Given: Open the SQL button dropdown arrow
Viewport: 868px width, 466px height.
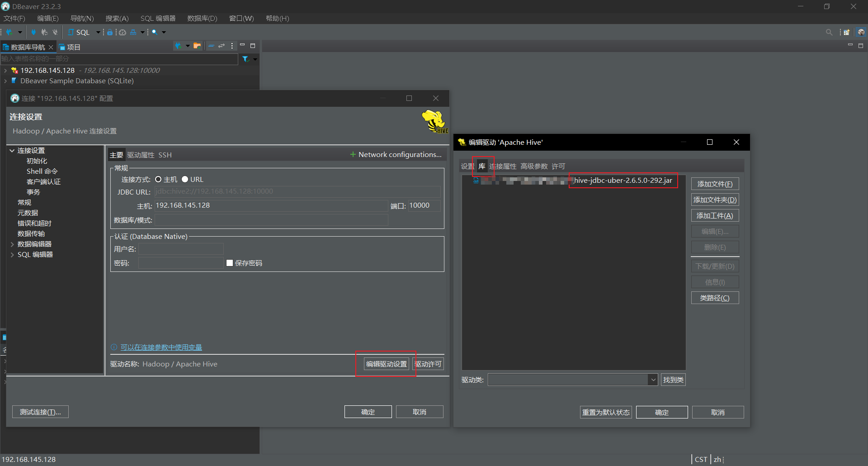Looking at the screenshot, I should point(98,32).
